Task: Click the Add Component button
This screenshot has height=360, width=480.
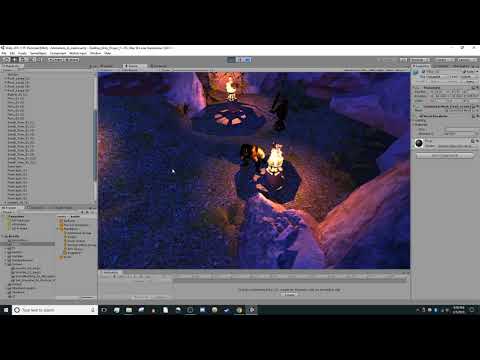Action: click(x=445, y=156)
